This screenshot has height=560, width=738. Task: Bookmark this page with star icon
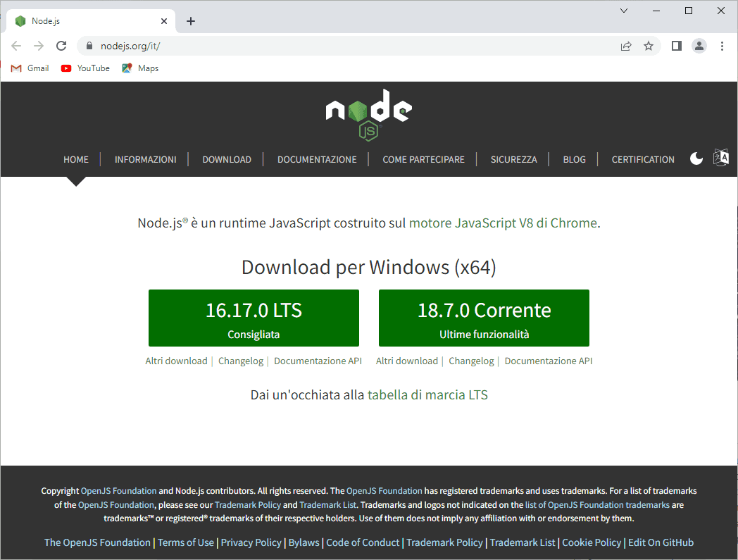tap(649, 46)
